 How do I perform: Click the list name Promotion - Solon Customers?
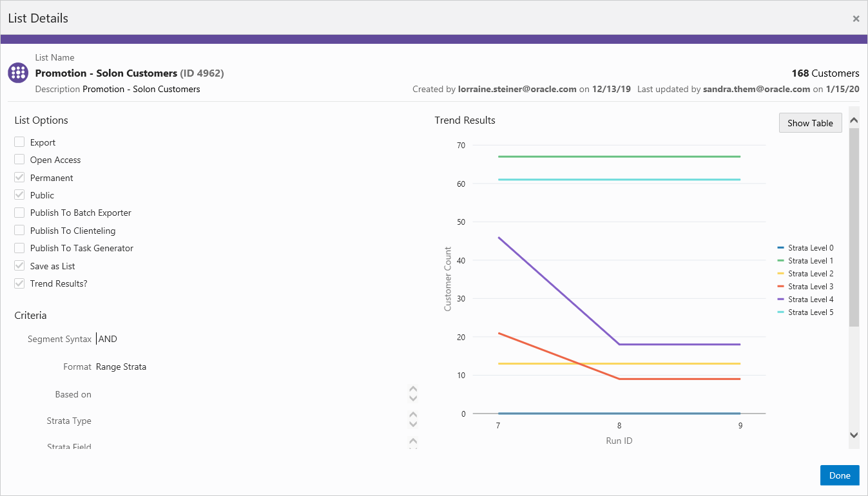click(x=106, y=73)
